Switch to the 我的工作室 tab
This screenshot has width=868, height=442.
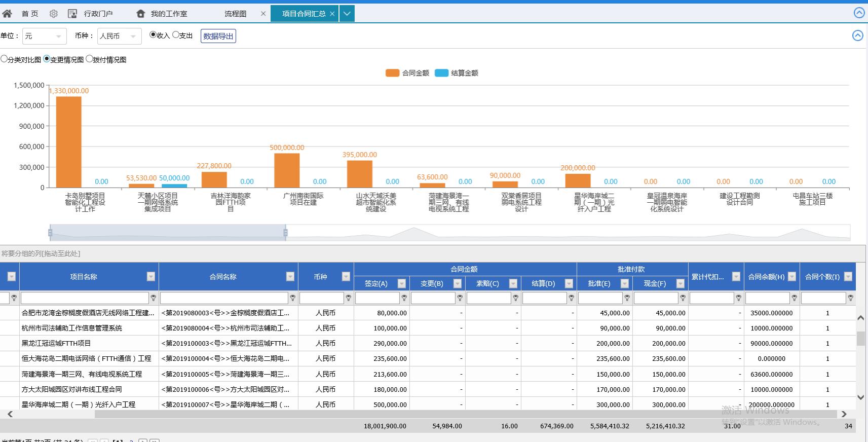pos(169,14)
